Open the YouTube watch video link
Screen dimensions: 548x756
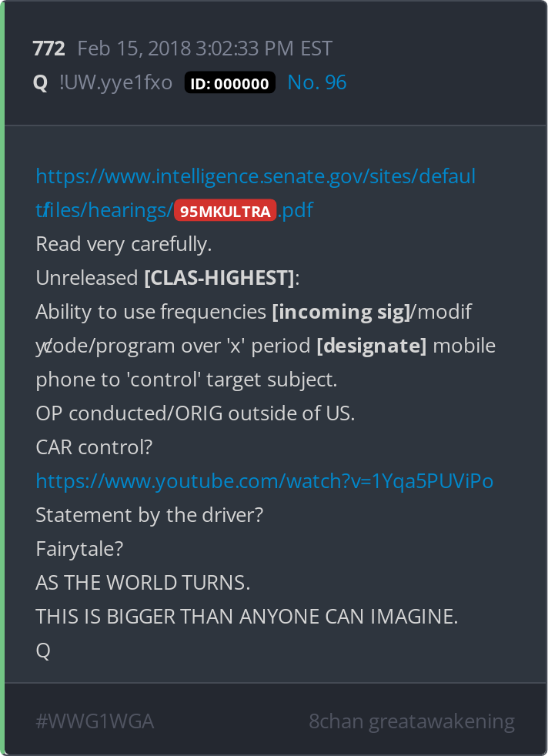click(x=265, y=481)
